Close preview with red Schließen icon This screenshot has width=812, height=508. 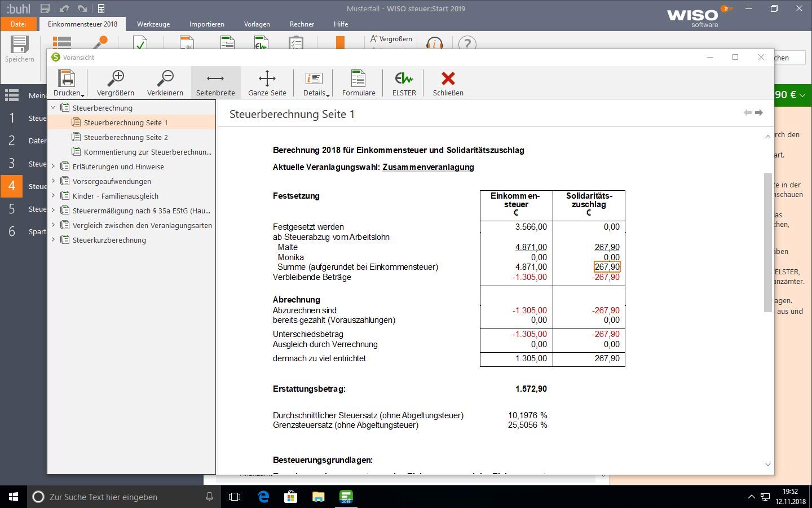coord(448,82)
